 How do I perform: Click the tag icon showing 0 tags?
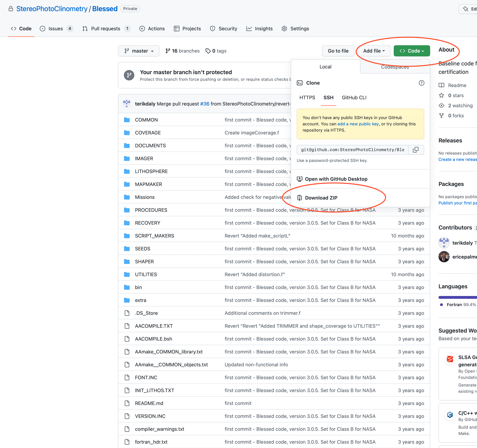point(208,51)
